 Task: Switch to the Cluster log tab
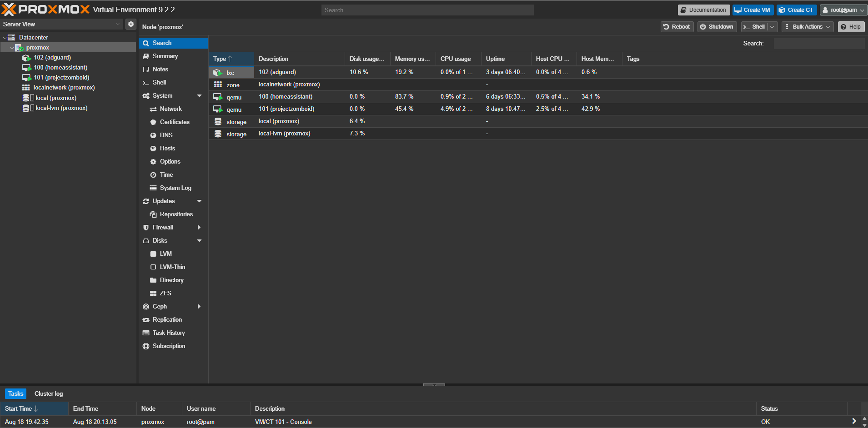tap(49, 393)
